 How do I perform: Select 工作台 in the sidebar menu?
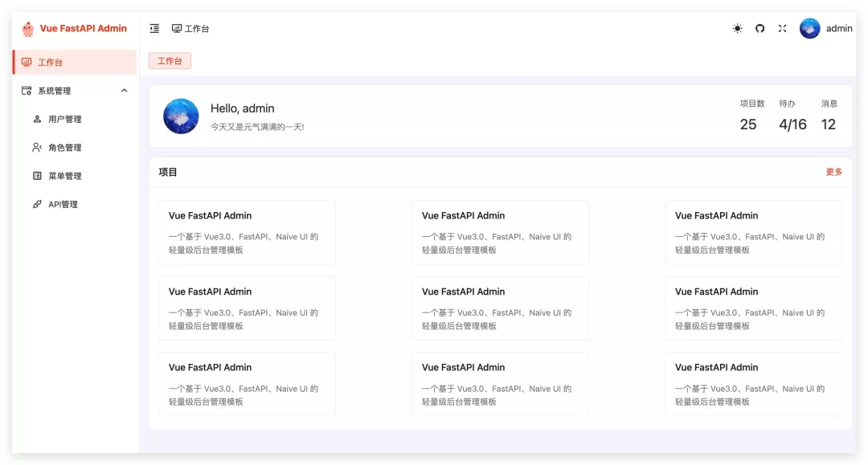[x=75, y=62]
